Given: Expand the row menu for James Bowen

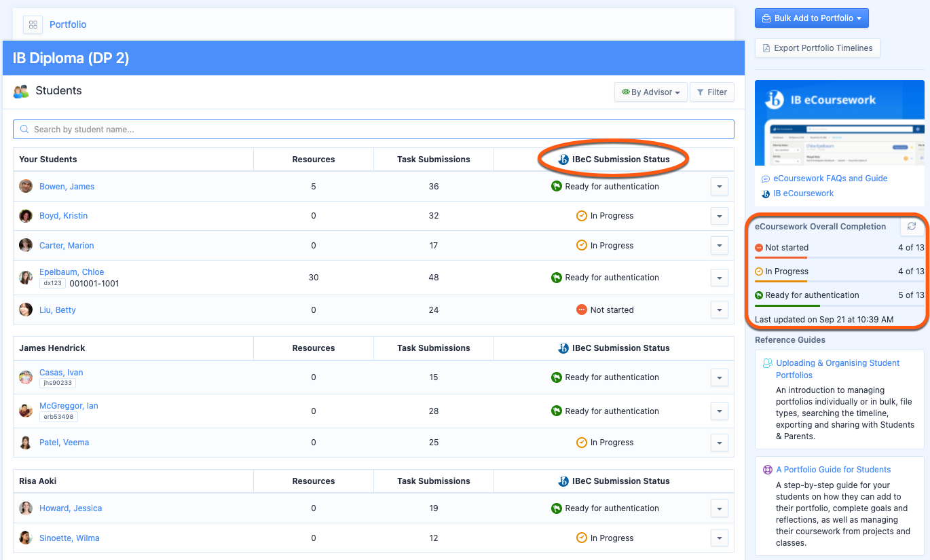Looking at the screenshot, I should pos(719,187).
